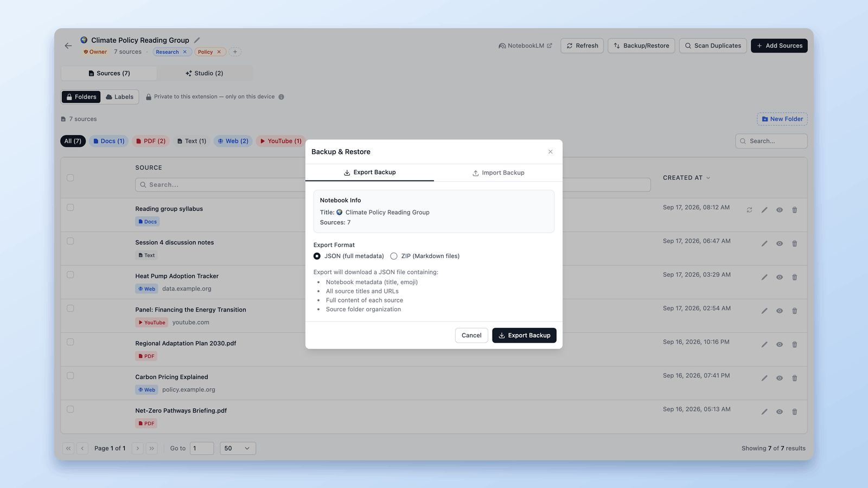Image resolution: width=868 pixels, height=488 pixels.
Task: Filter sources by Web (2)
Action: tap(233, 141)
